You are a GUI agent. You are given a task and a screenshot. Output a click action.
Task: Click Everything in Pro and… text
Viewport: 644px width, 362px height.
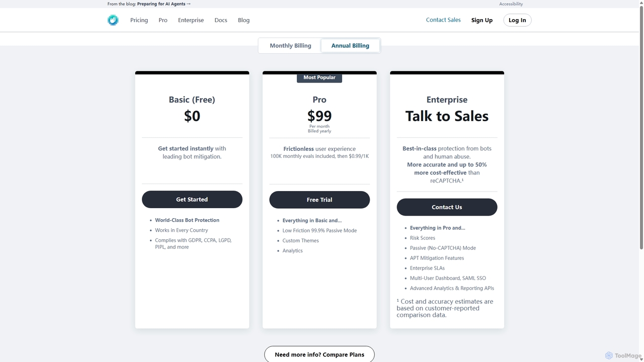(438, 228)
